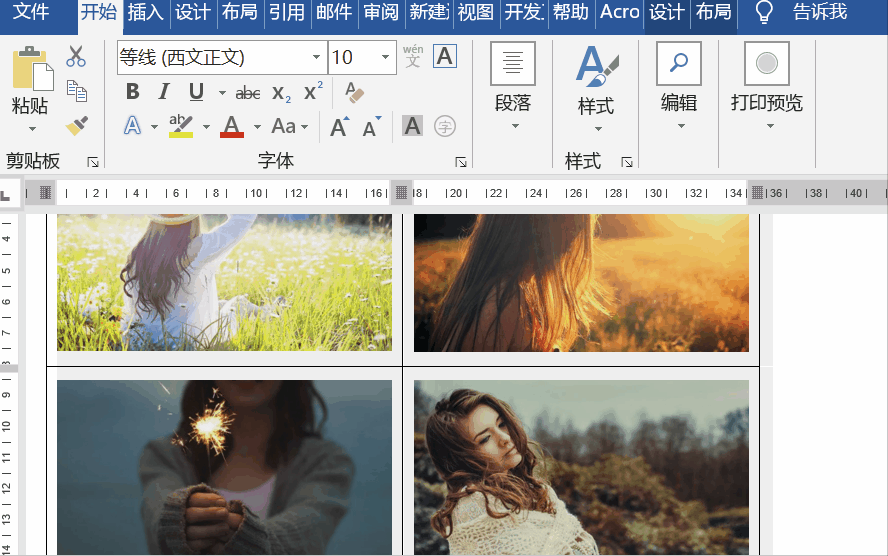888x556 pixels.
Task: Select the girl in meadow photo
Action: point(224,282)
